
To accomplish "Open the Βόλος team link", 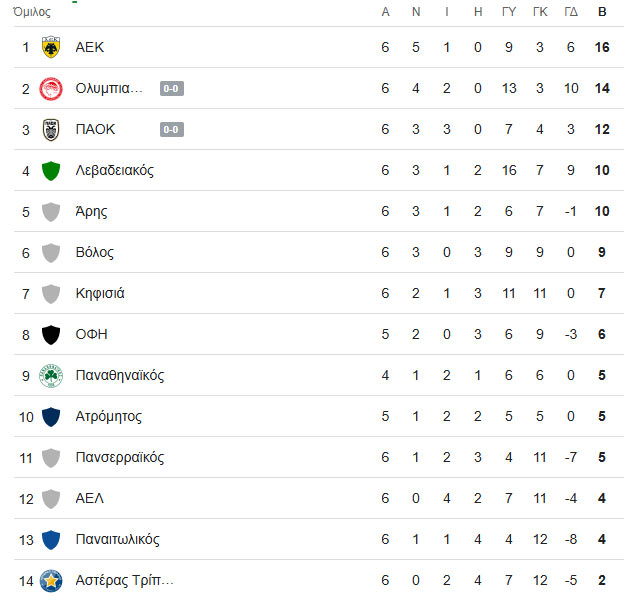I will pyautogui.click(x=95, y=252).
